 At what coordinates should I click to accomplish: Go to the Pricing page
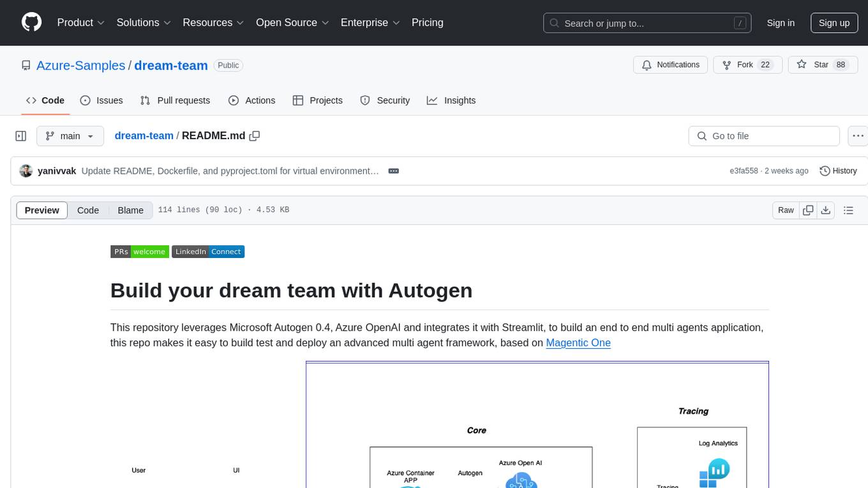[x=428, y=22]
